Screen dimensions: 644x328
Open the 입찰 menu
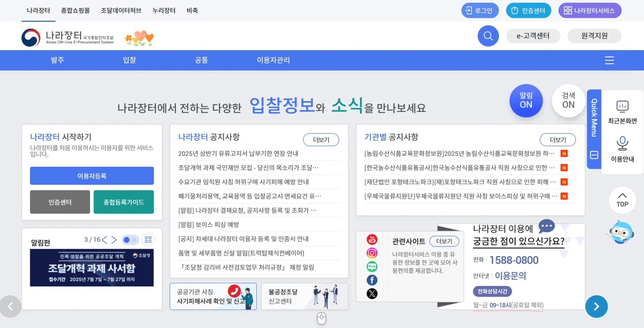[x=129, y=60]
